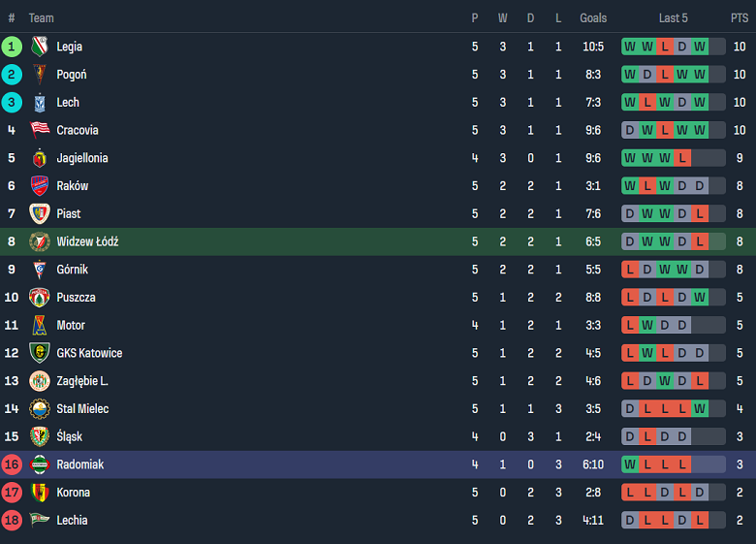Click the Jagiellonia club crest
The height and width of the screenshot is (544, 756).
tap(40, 158)
